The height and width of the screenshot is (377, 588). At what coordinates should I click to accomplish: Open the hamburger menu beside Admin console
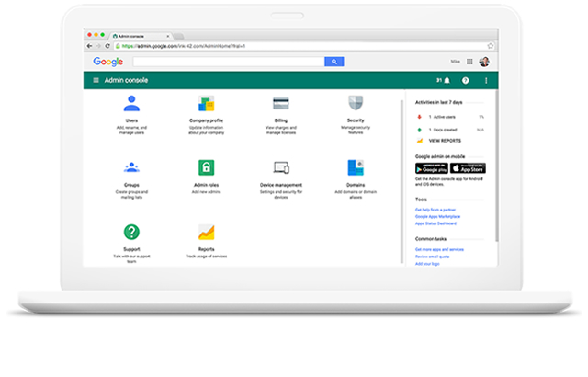95,80
